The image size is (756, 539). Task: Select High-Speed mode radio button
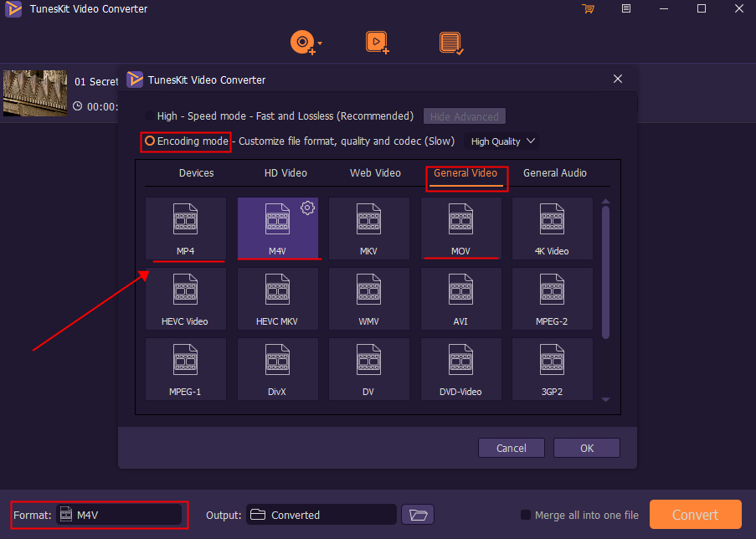click(x=150, y=116)
